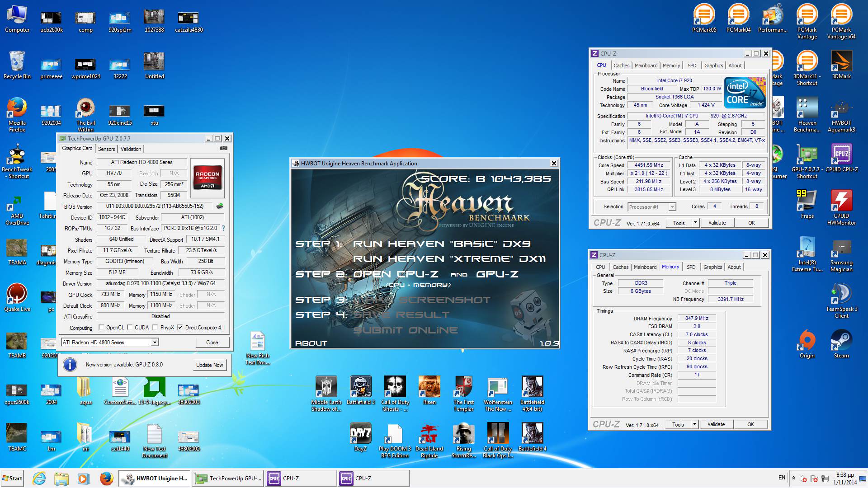This screenshot has width=868, height=488.
Task: Open Windows Media Player taskbar icon
Action: pos(83,478)
